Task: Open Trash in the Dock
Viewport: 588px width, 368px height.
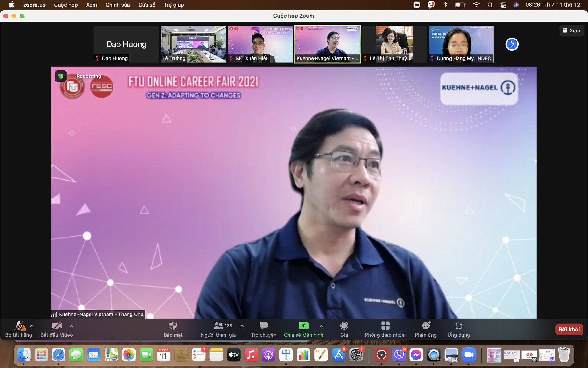Action: coord(564,355)
